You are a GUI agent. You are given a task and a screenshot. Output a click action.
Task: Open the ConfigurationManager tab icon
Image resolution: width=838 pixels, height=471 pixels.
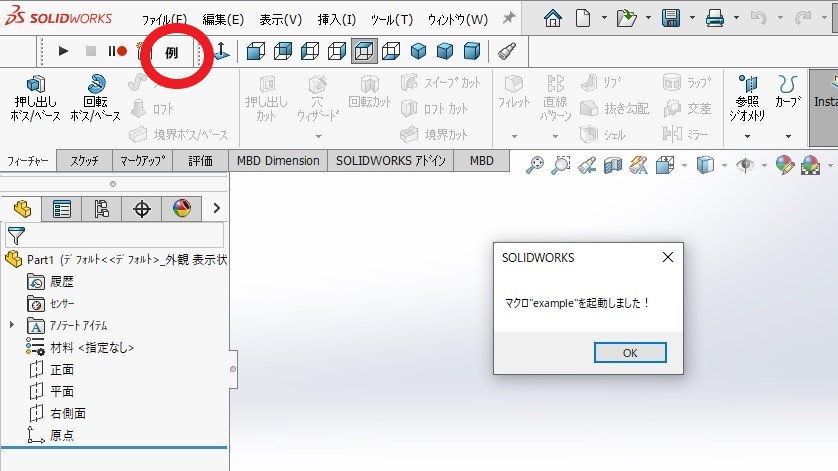98,208
